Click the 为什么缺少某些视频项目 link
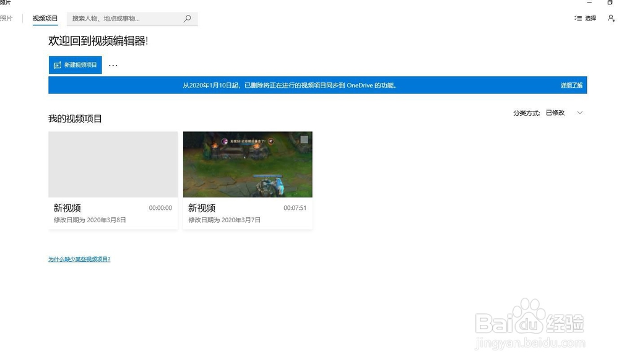Image resolution: width=619 pixels, height=364 pixels. click(79, 259)
